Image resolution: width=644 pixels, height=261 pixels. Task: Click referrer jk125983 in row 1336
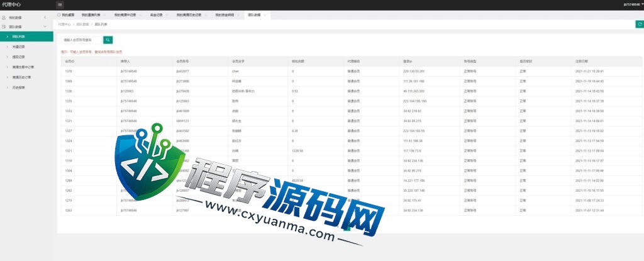point(127,91)
